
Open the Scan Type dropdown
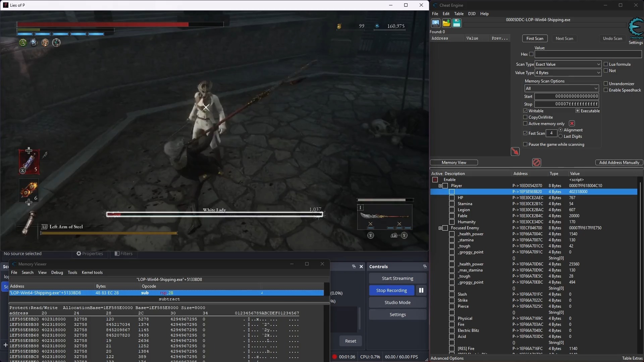pyautogui.click(x=568, y=64)
